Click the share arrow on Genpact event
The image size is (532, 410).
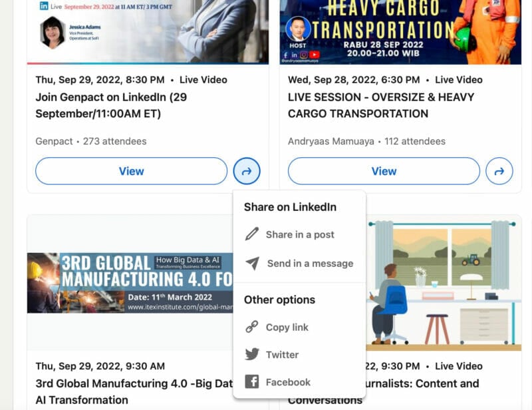click(247, 171)
